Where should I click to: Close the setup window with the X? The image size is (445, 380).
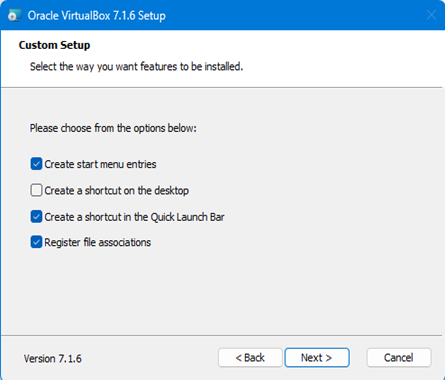click(431, 15)
